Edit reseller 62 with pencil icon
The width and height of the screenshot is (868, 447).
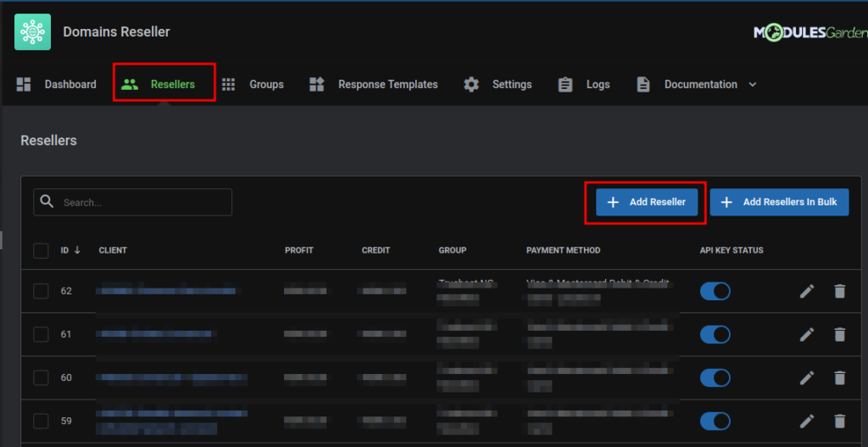click(807, 291)
